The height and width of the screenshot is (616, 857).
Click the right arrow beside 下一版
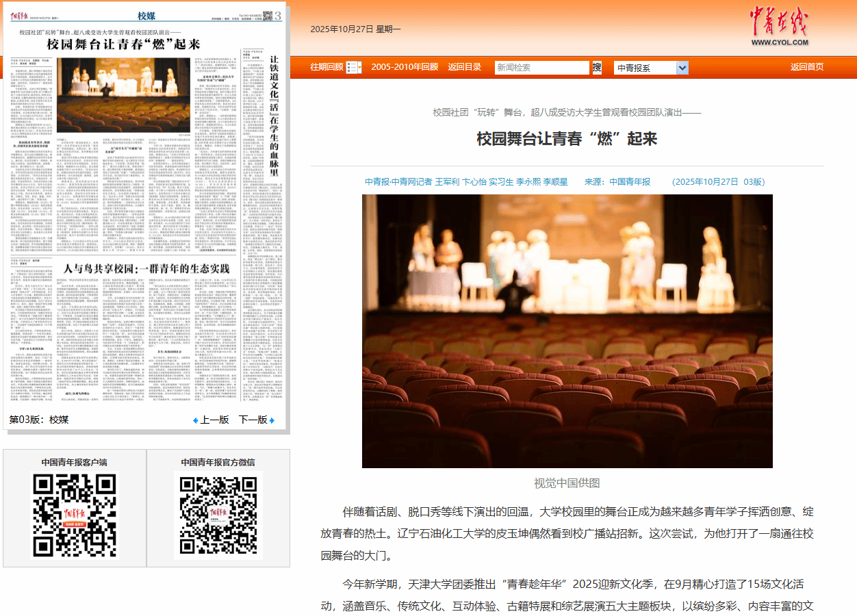point(272,420)
